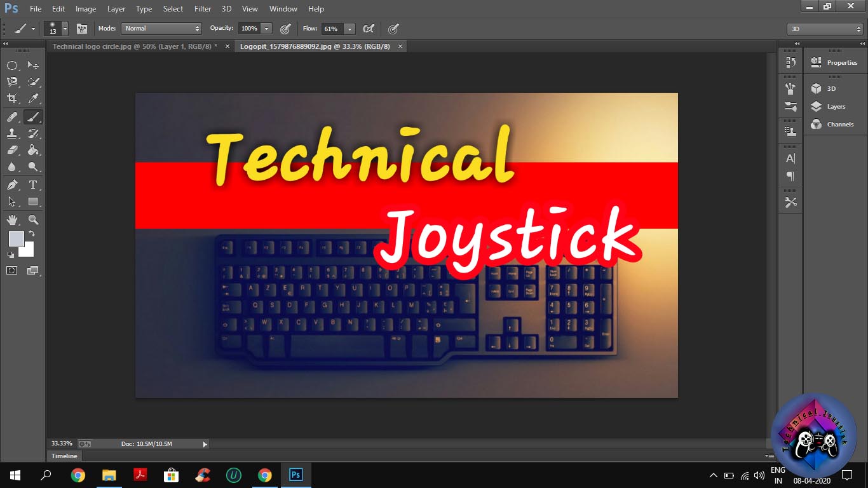Select the Elliptical Marquee tool
The width and height of the screenshot is (868, 488).
12,65
